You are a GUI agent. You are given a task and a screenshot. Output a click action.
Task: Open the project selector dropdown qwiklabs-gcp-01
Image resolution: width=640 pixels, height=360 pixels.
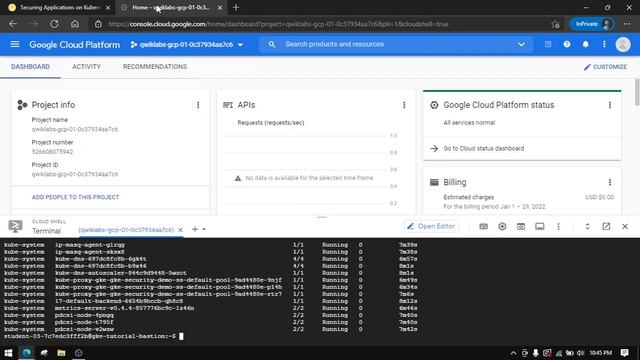187,44
